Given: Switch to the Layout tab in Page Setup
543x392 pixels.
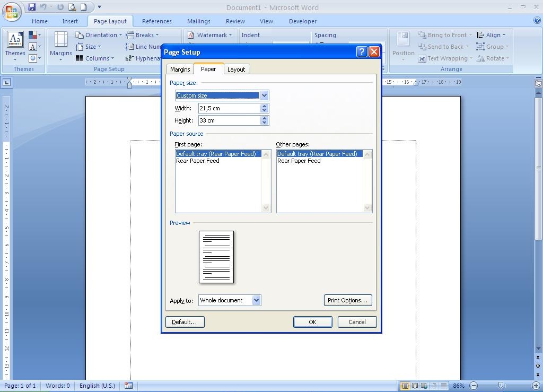Looking at the screenshot, I should (236, 69).
